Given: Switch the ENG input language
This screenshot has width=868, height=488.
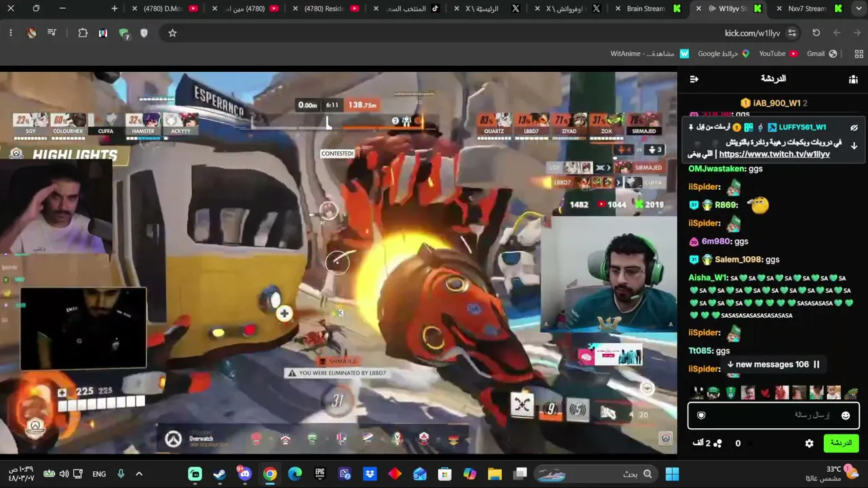Looking at the screenshot, I should [x=99, y=474].
